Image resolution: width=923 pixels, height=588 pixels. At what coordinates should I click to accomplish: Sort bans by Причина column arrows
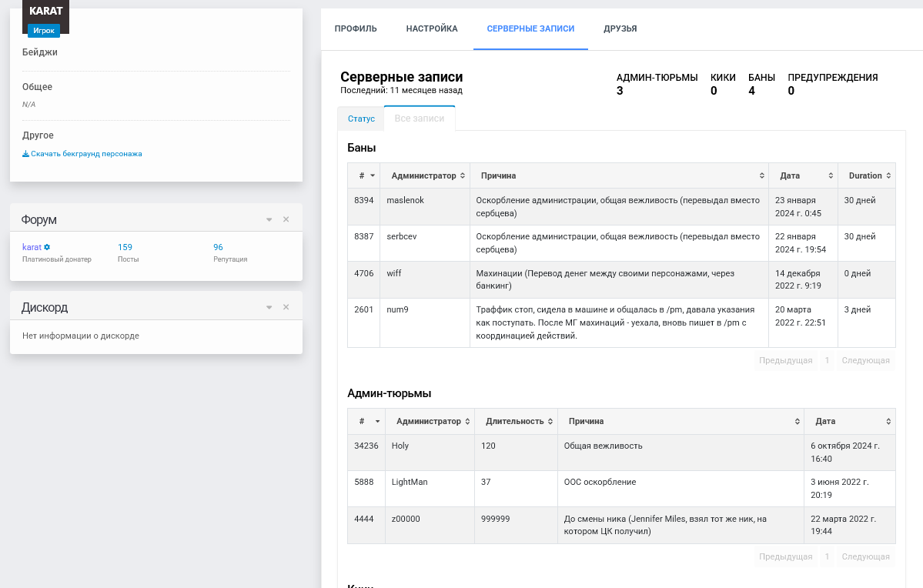pos(761,175)
